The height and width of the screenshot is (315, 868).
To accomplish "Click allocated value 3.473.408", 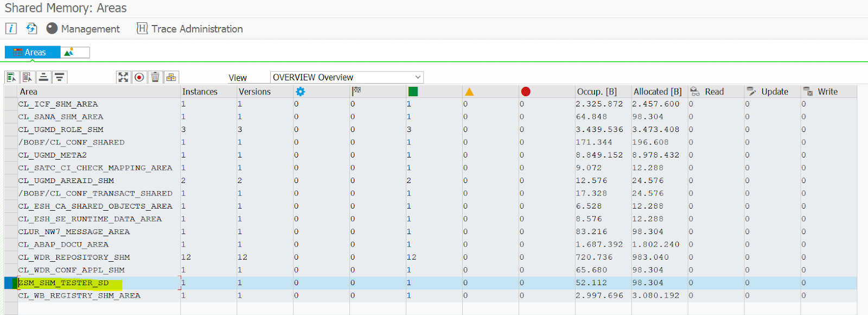I will [656, 130].
